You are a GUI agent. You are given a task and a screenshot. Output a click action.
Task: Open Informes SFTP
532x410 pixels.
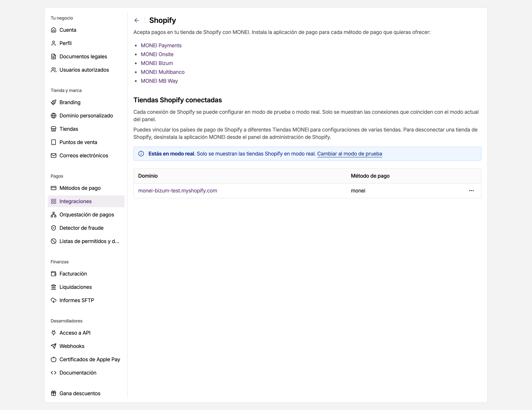coord(86,300)
